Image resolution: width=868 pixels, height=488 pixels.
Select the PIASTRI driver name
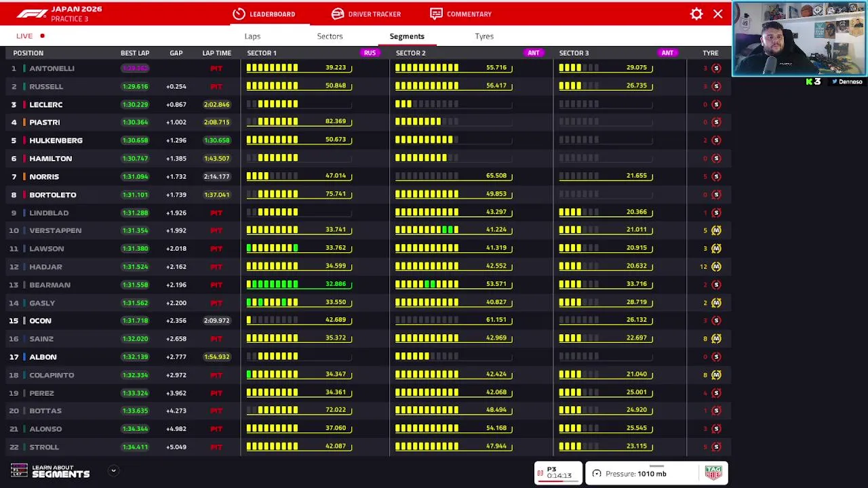45,123
